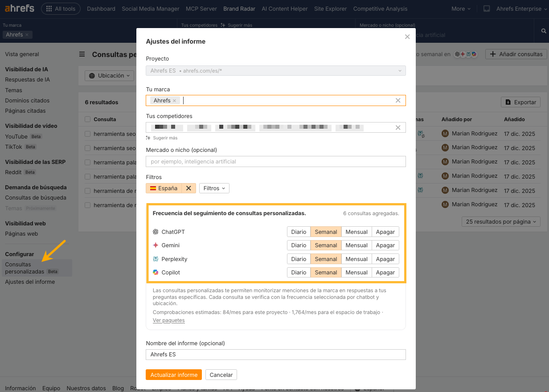Open Competitive Analysis

380,8
